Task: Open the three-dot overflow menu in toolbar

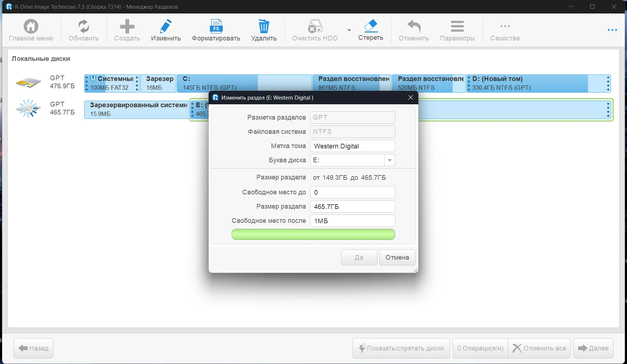Action: (612, 30)
